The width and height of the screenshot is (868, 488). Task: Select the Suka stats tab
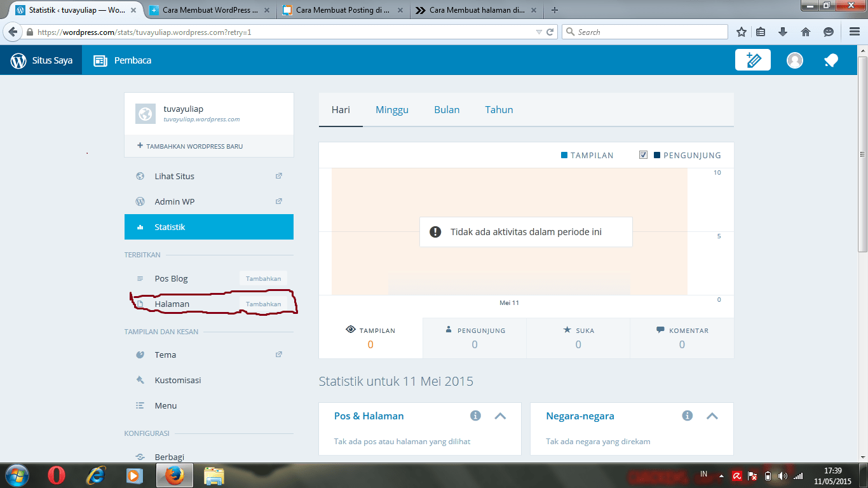(x=578, y=338)
